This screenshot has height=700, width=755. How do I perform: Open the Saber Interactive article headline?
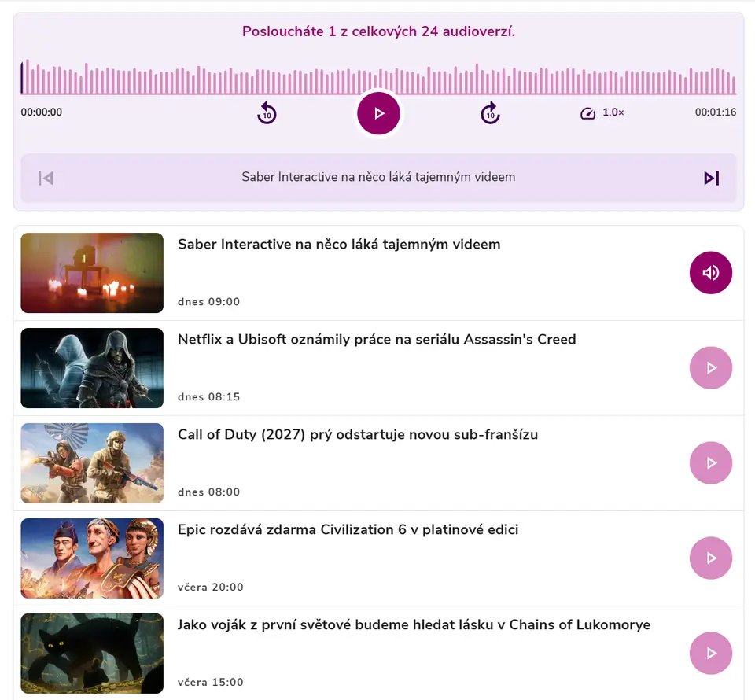[x=339, y=245]
